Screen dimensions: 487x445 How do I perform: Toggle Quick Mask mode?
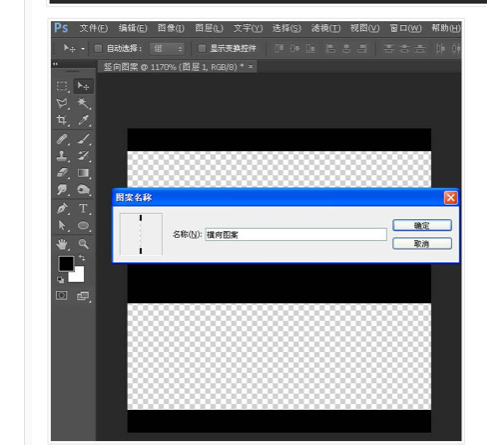pyautogui.click(x=62, y=295)
